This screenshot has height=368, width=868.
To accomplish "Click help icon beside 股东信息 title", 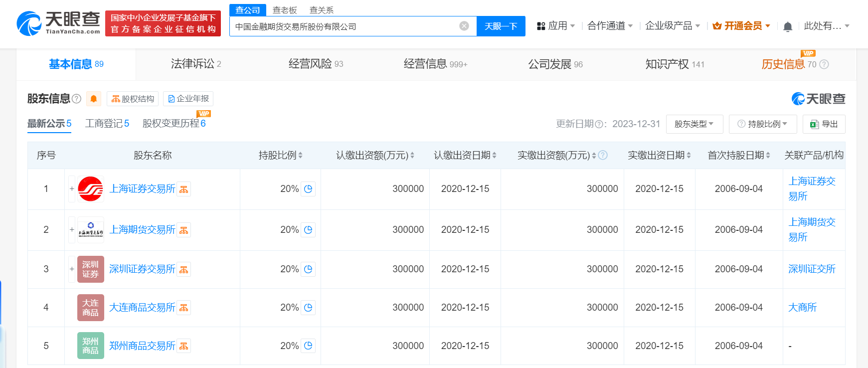I will click(76, 99).
